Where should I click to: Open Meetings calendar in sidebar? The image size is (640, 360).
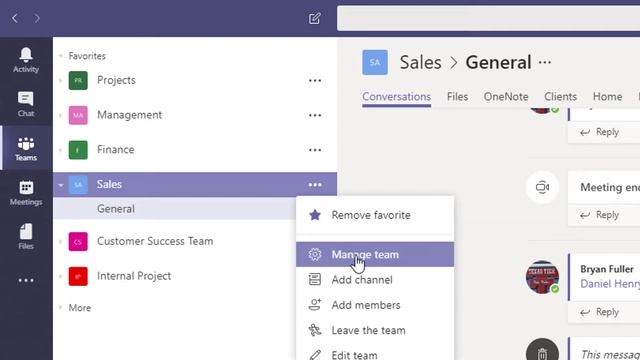pos(26,192)
